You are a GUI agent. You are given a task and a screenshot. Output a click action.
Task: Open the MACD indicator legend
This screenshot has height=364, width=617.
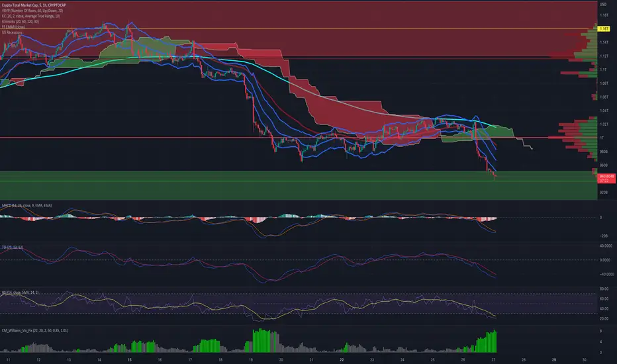(x=26, y=205)
